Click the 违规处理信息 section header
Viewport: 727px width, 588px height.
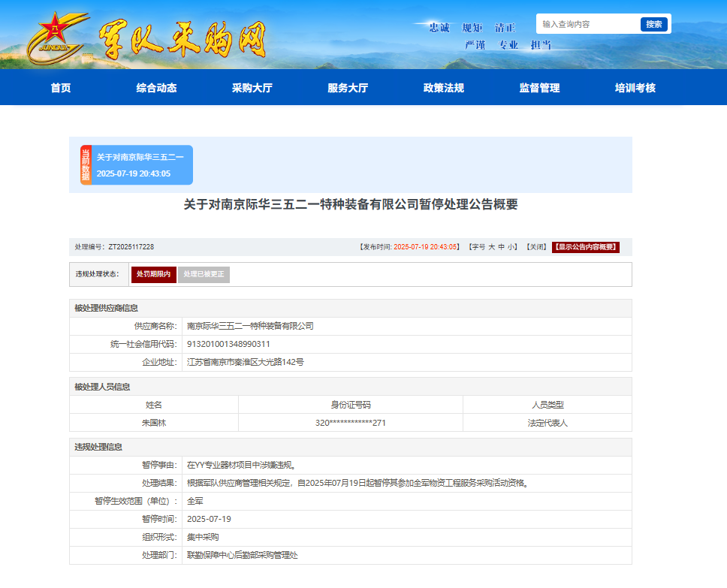click(x=98, y=448)
